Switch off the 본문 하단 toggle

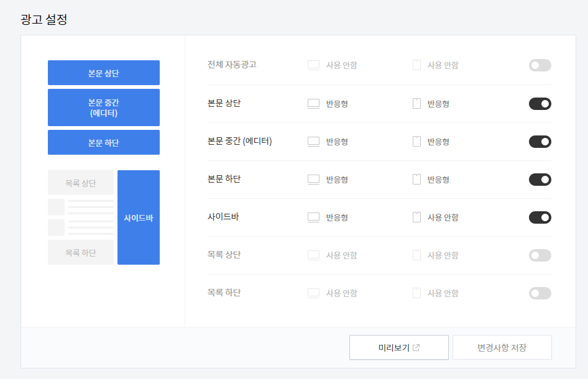coord(540,180)
